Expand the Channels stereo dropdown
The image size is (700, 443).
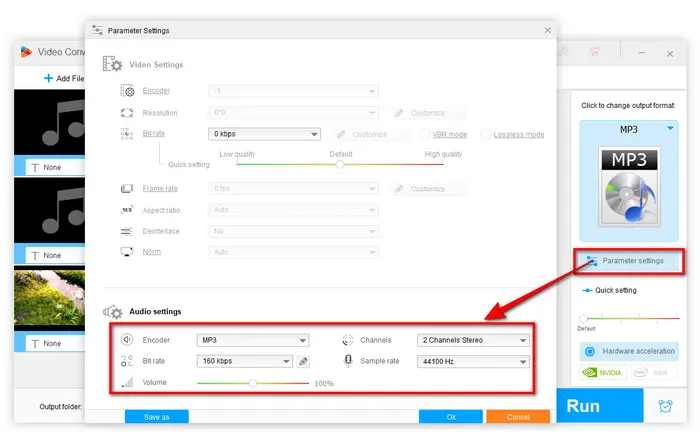click(474, 340)
